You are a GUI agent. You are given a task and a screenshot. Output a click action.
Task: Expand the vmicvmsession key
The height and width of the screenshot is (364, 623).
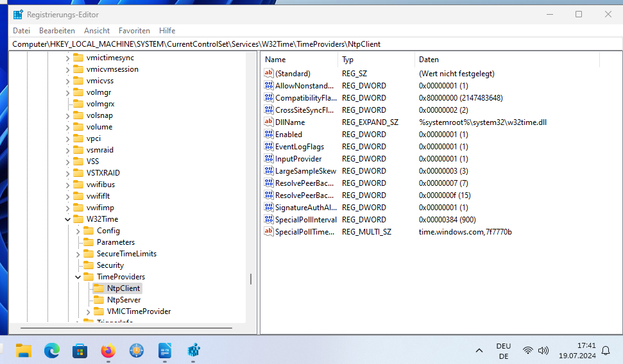[67, 69]
